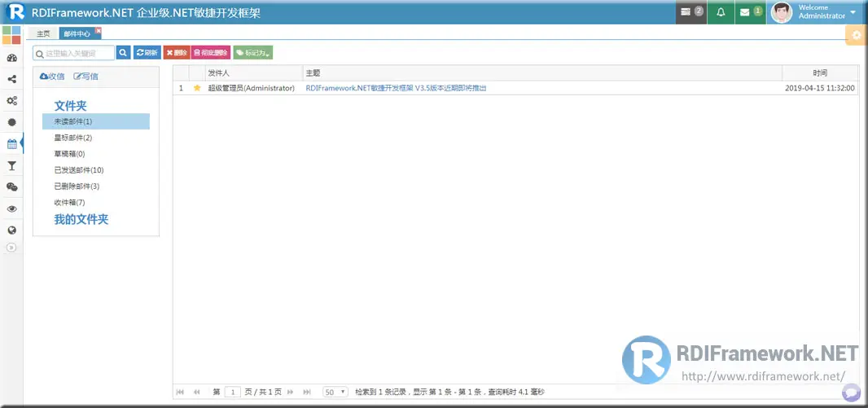Select the single cog icon in sidebar
The height and width of the screenshot is (408, 868).
click(x=11, y=122)
